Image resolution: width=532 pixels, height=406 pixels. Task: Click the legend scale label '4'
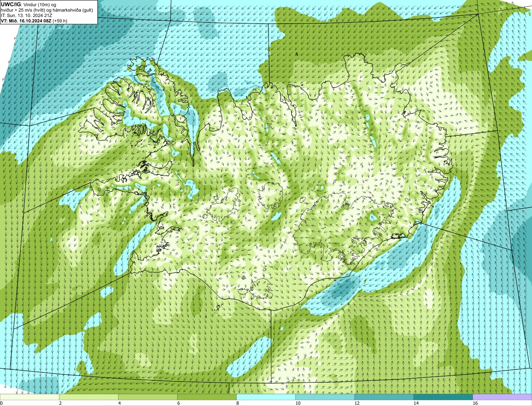[x=119, y=403]
